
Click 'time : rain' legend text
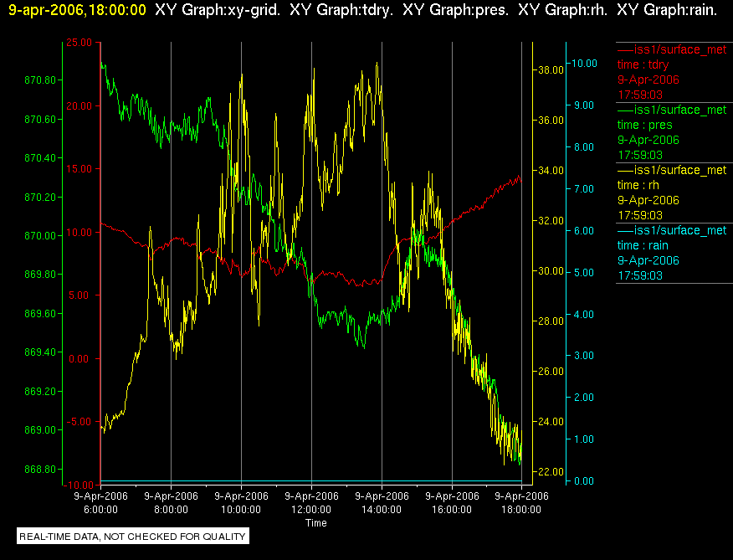pos(643,245)
